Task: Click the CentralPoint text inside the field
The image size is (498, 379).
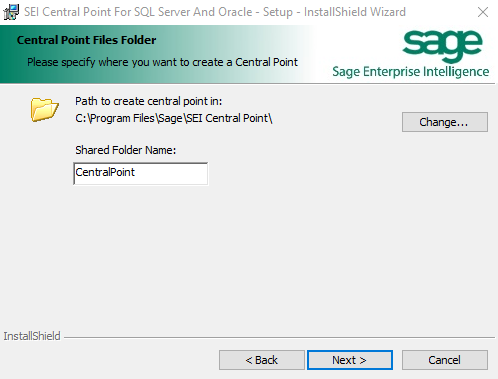Action: [105, 172]
